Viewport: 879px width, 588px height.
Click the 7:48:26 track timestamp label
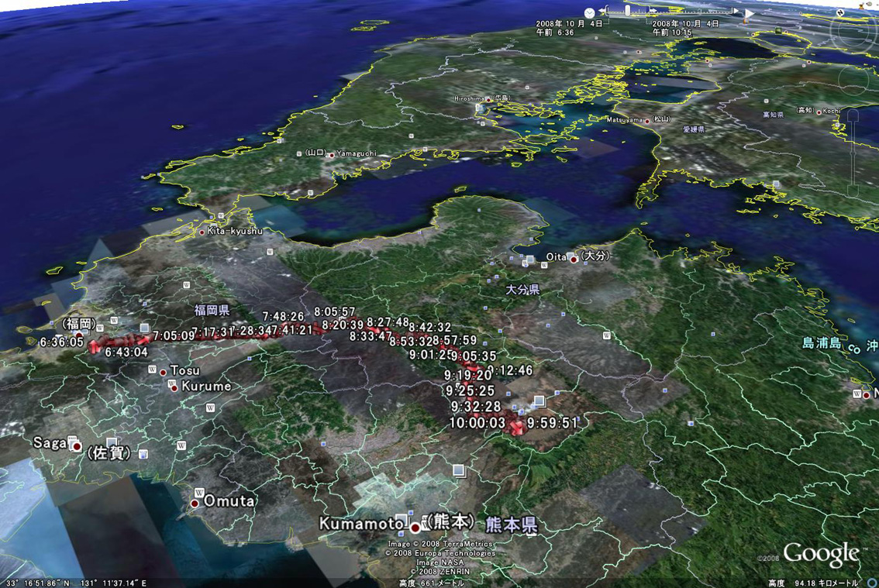coord(283,316)
